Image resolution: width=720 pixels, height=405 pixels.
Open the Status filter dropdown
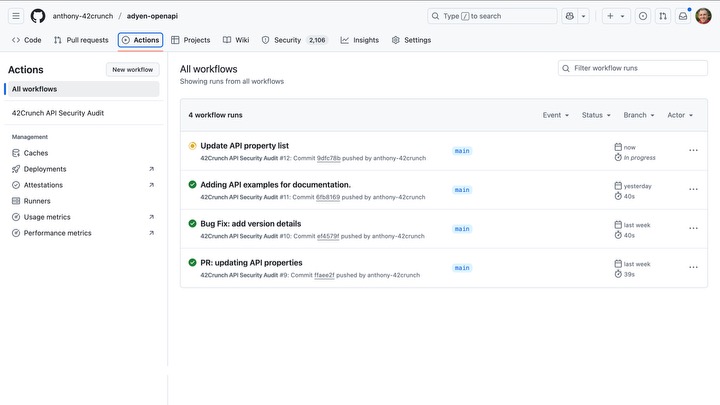(596, 115)
